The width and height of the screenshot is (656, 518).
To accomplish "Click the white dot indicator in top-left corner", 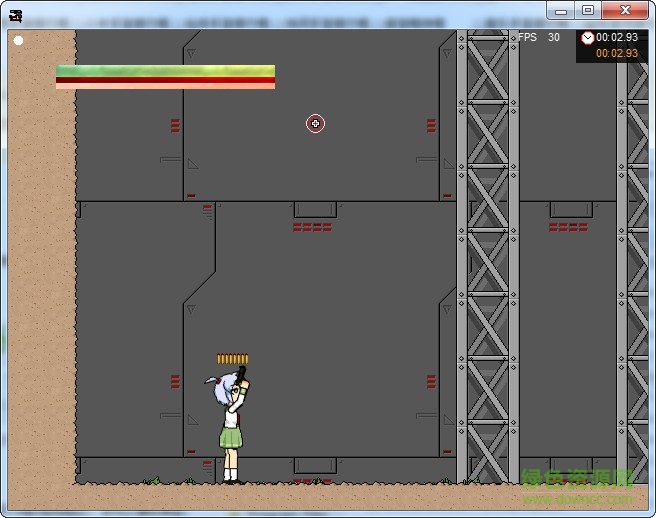I will [x=18, y=41].
